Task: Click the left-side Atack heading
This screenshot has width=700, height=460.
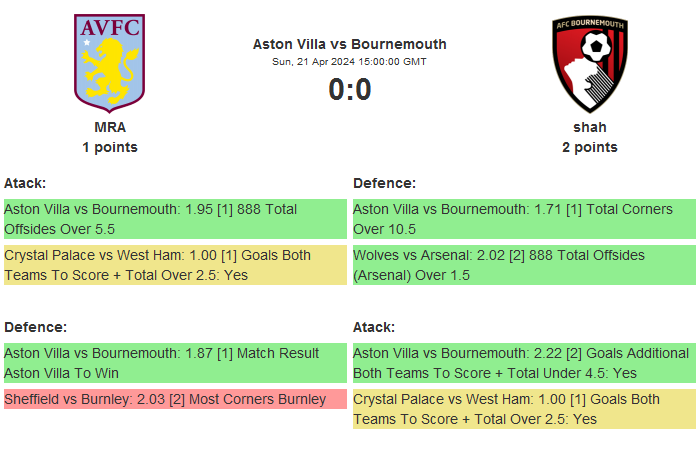Action: point(25,183)
